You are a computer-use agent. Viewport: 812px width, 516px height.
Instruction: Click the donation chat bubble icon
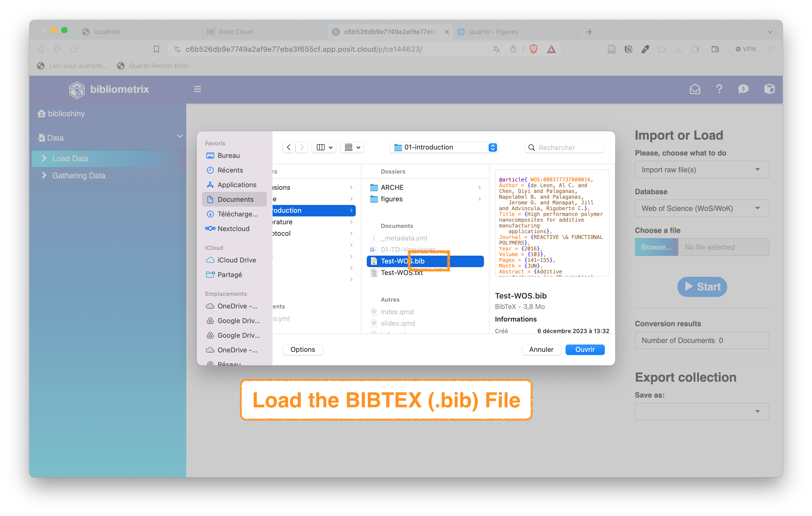point(743,89)
